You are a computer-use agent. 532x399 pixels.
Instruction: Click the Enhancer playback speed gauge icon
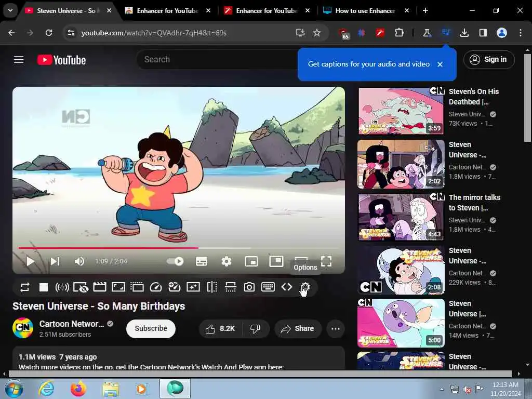(156, 287)
